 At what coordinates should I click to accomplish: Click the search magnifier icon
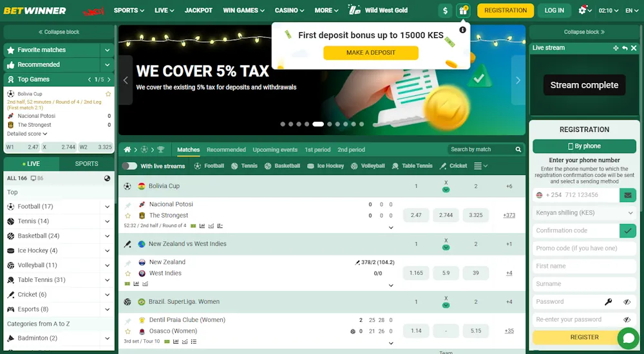point(518,149)
